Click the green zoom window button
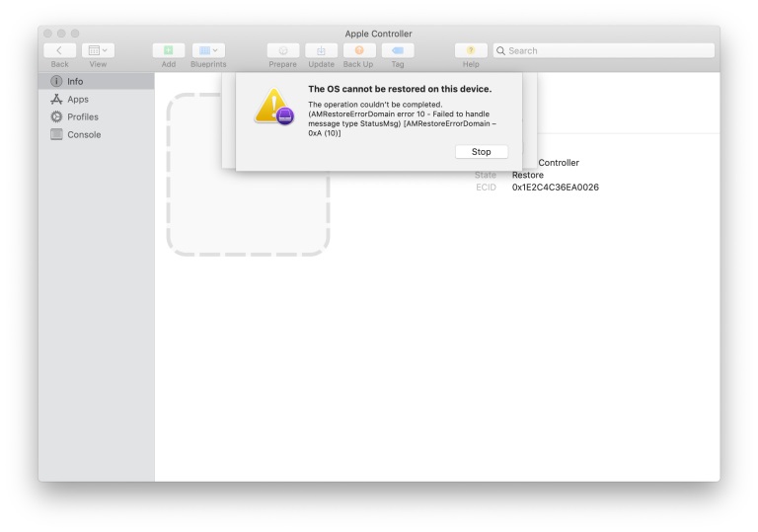This screenshot has height=532, width=758. pyautogui.click(x=75, y=34)
